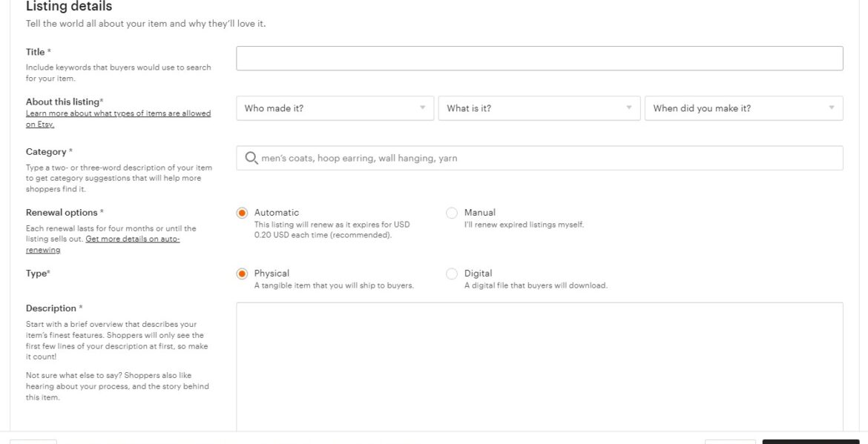Image resolution: width=868 pixels, height=444 pixels.
Task: Expand the What is it? dropdown
Action: [539, 108]
